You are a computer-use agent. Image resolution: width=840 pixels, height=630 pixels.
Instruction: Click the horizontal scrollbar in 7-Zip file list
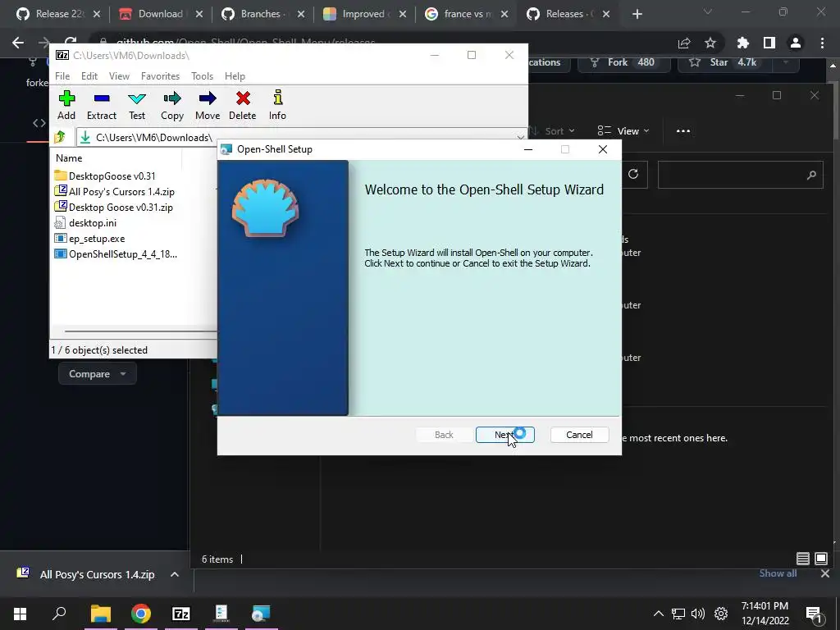(x=140, y=331)
